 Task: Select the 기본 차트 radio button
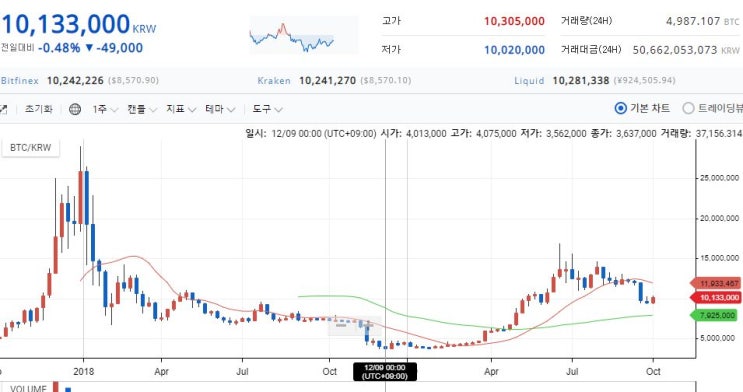(x=620, y=109)
